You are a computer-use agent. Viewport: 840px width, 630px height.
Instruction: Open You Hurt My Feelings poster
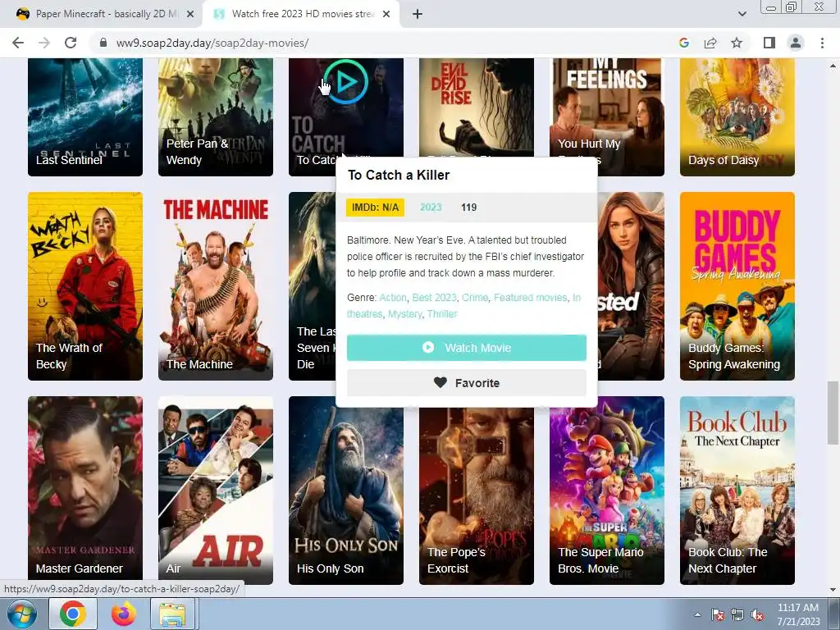pos(607,107)
